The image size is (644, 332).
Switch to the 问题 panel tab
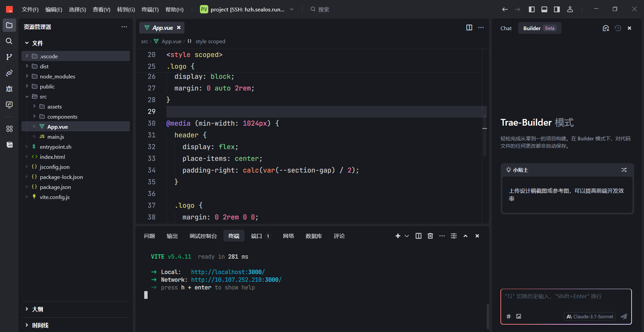point(149,236)
